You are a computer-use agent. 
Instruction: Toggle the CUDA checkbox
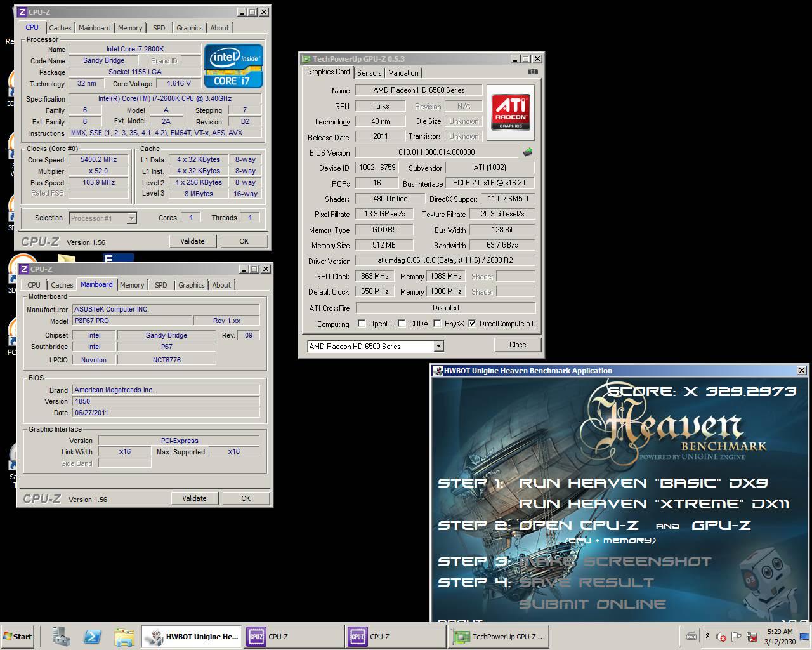tap(402, 324)
